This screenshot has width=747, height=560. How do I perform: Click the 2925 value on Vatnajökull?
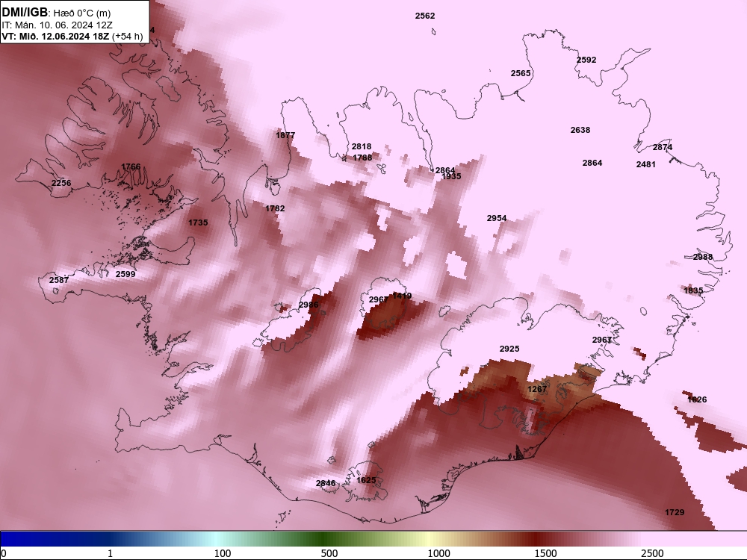pos(509,349)
